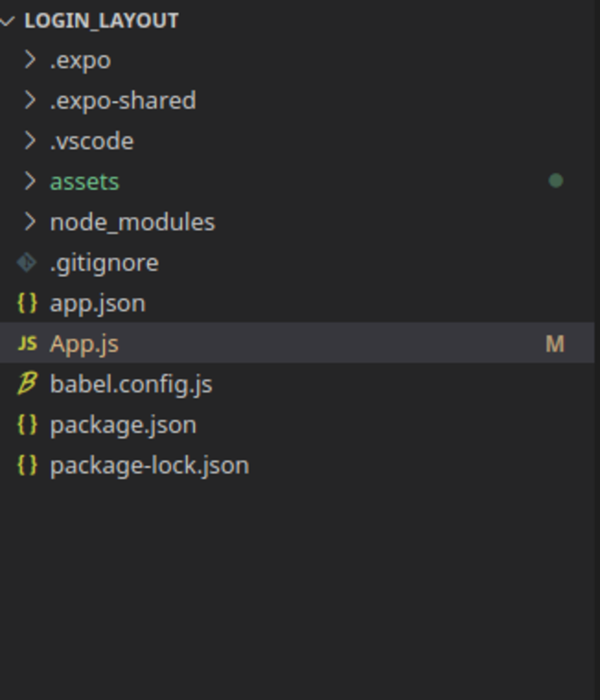Open the babel.config.js file
This screenshot has width=600, height=700.
tap(131, 384)
